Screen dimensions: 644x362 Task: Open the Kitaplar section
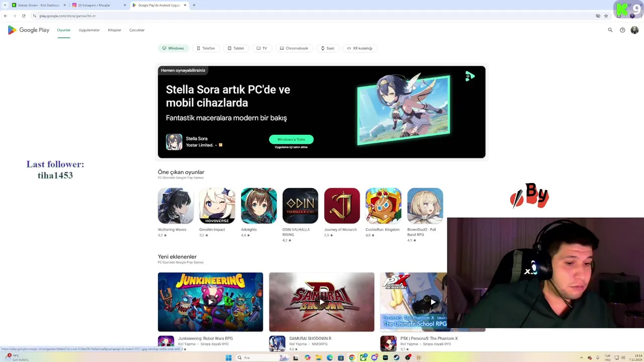coord(114,30)
